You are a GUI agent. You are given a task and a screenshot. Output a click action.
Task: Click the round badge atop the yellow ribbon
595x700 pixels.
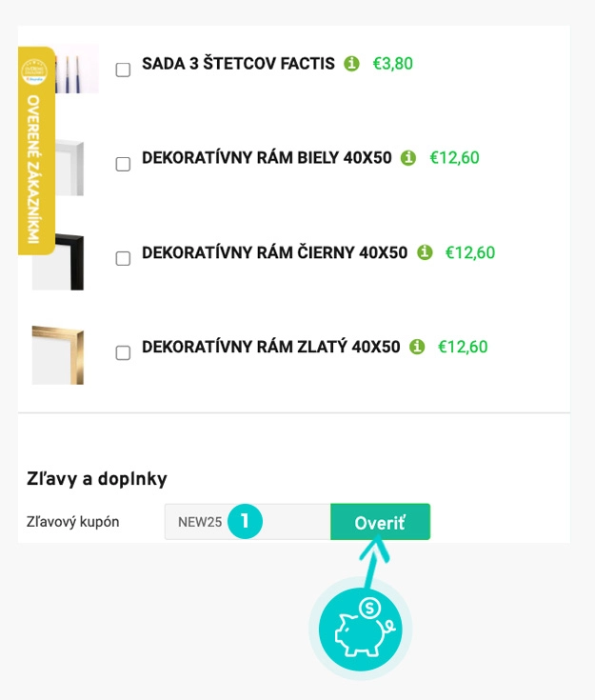coord(37,72)
